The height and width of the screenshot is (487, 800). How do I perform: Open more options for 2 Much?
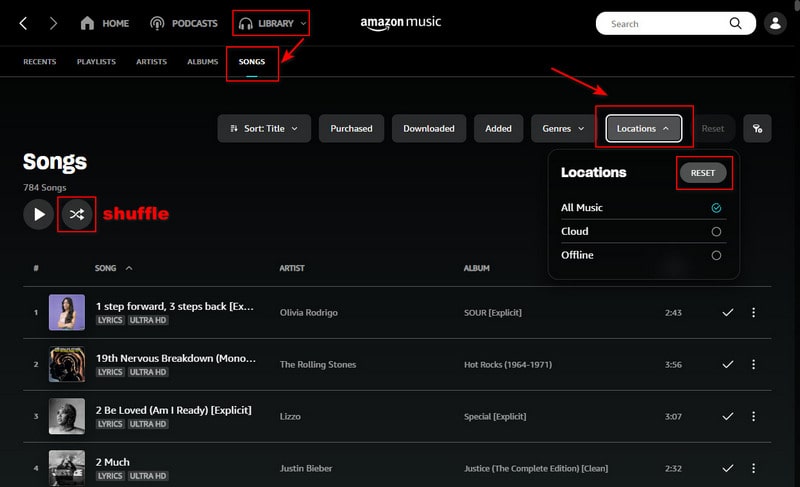[754, 468]
